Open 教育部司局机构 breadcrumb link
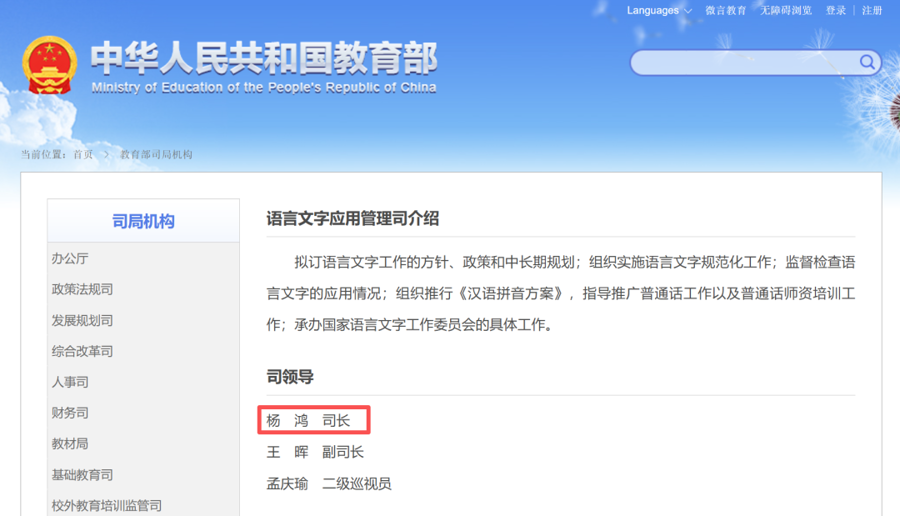 156,155
